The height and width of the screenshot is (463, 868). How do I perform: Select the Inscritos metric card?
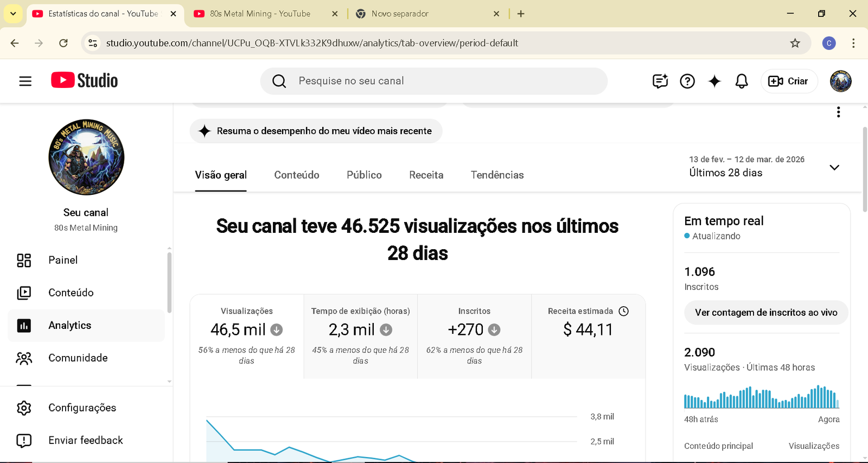click(x=474, y=336)
